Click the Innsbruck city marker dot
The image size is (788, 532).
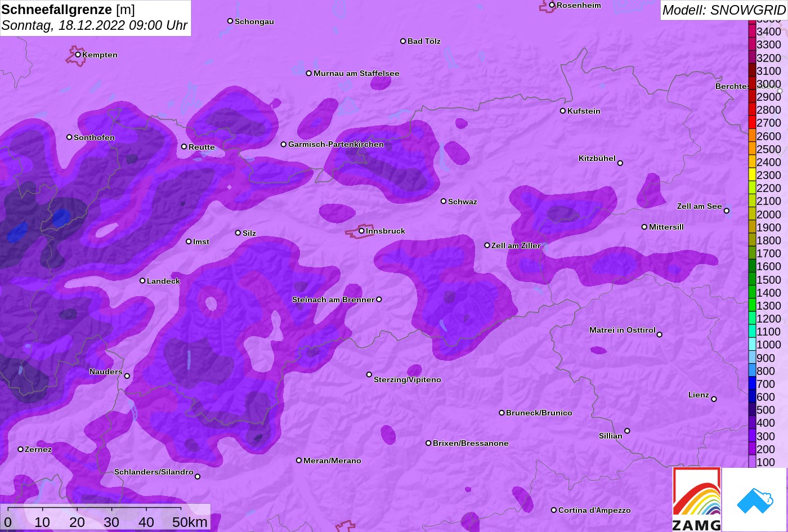coord(361,231)
